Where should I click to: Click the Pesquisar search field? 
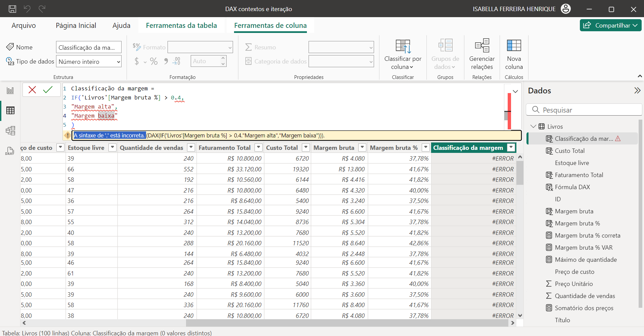(584, 110)
